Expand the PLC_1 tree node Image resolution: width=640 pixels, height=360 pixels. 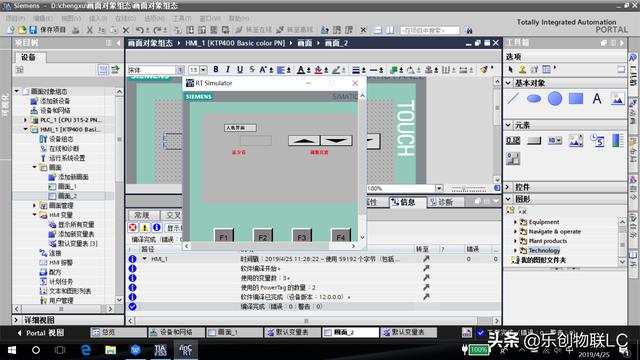tap(25, 120)
